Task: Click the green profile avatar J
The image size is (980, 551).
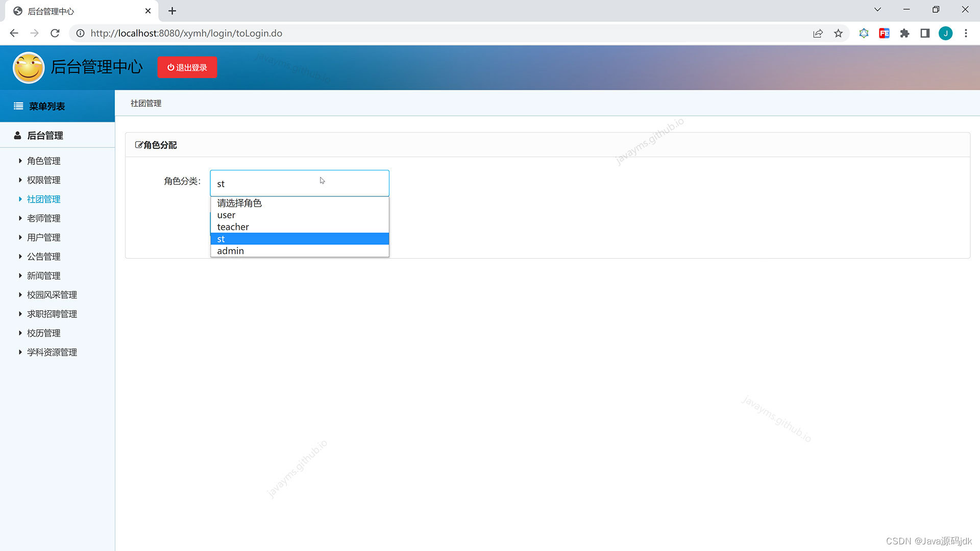Action: (x=945, y=33)
